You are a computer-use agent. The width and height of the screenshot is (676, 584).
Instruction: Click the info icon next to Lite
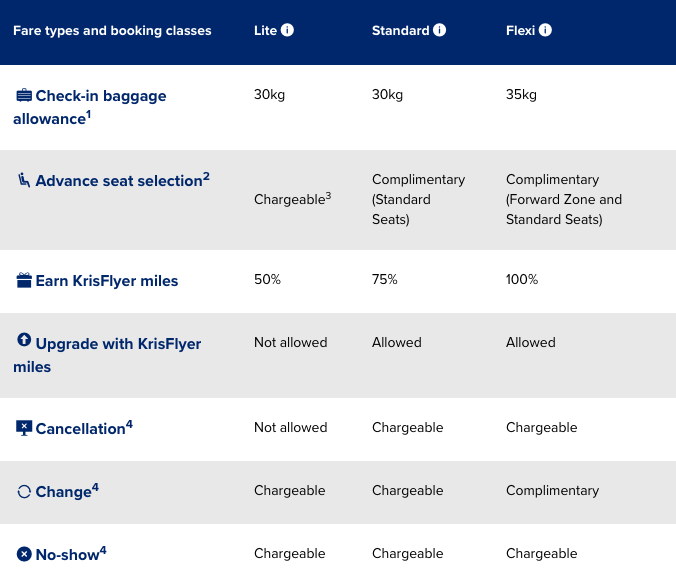[x=287, y=30]
